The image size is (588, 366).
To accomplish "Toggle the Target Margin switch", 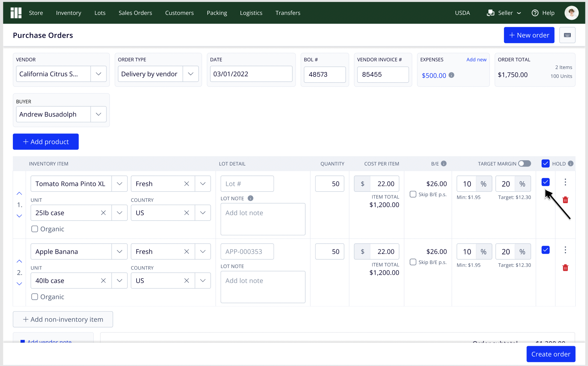I will coord(525,164).
